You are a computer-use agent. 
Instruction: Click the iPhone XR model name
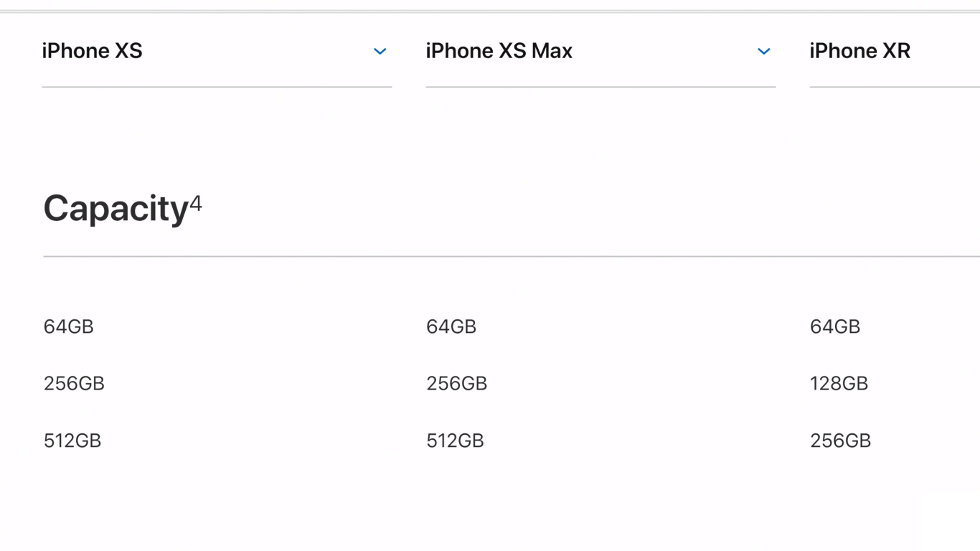click(860, 51)
